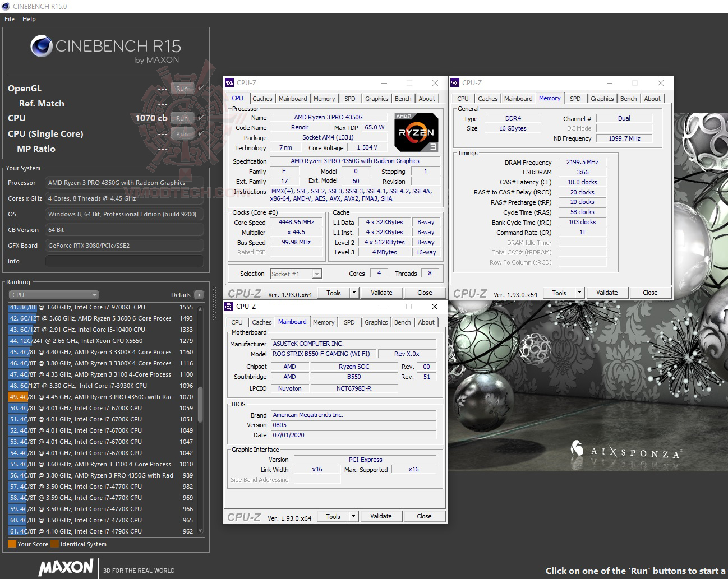Click the Close button in CPU-Z Mainboard window
Viewport: 728px width, 579px height.
424,516
